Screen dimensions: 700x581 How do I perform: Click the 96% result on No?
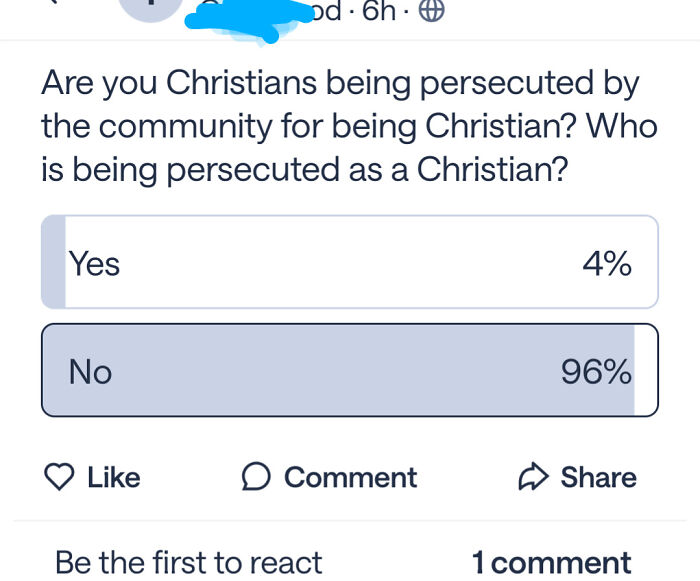[596, 372]
